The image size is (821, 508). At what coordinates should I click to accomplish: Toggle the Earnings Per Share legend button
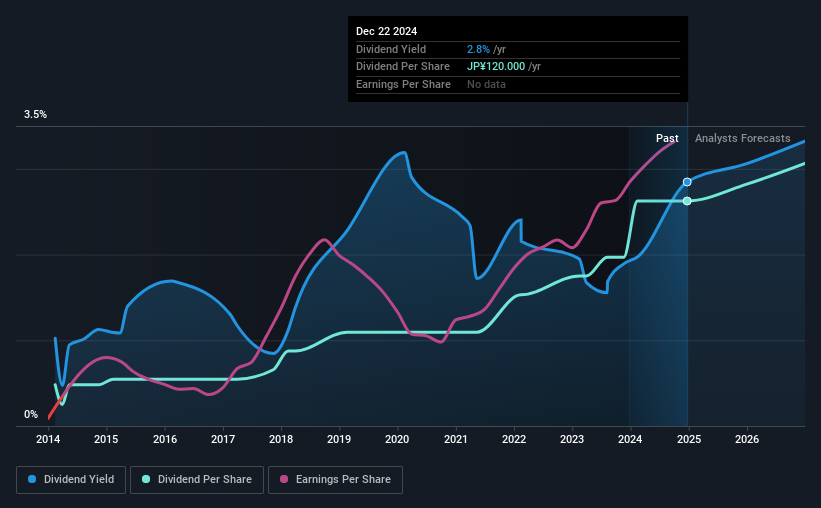[x=335, y=480]
